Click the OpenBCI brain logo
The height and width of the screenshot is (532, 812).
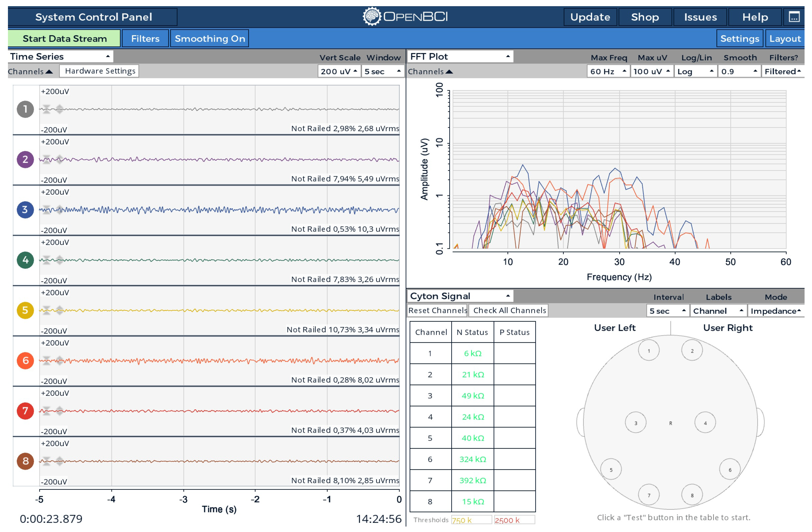372,16
